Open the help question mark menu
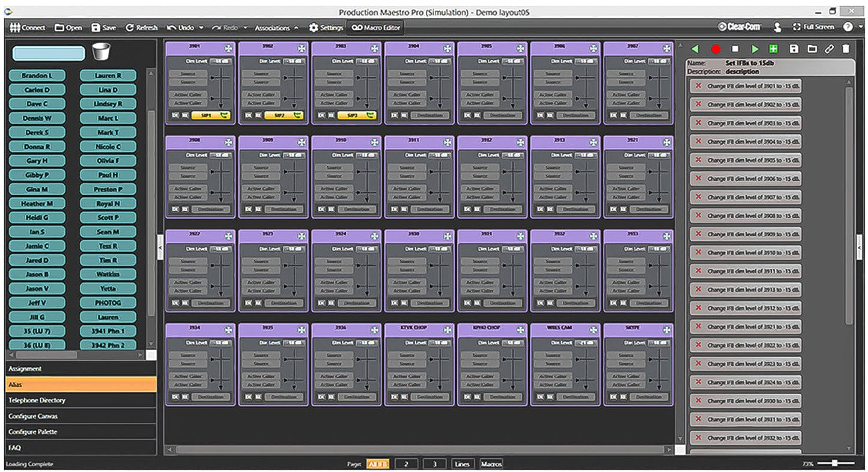Viewport: 868px width, 472px height. 848,27
